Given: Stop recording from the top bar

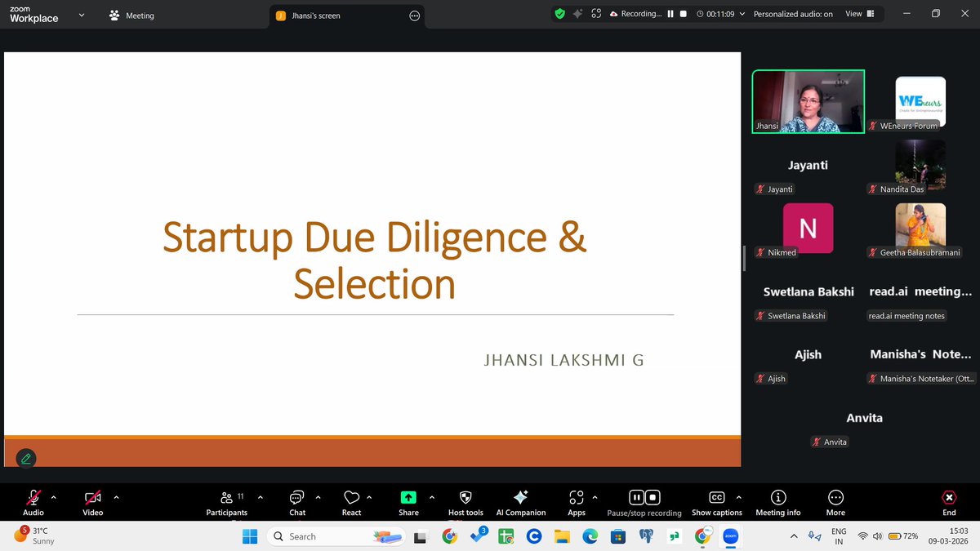Looking at the screenshot, I should point(684,14).
